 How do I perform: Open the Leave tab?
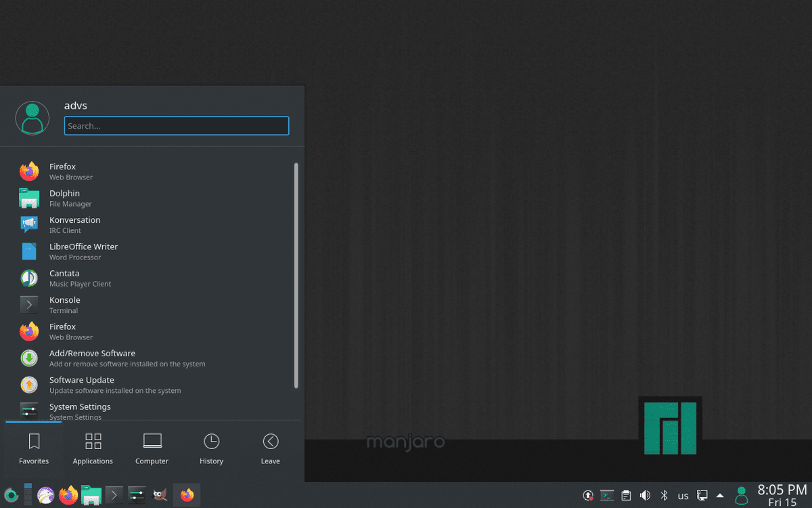270,449
